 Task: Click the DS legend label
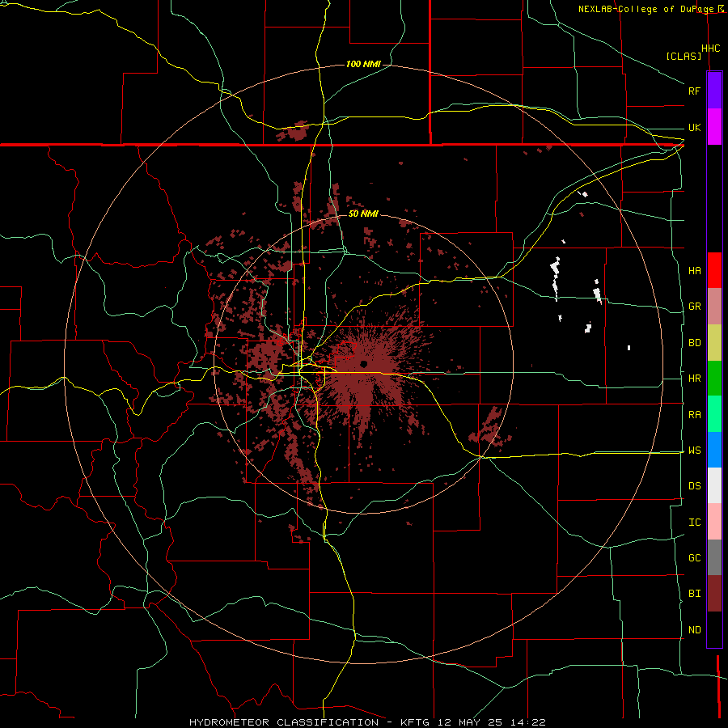(694, 486)
